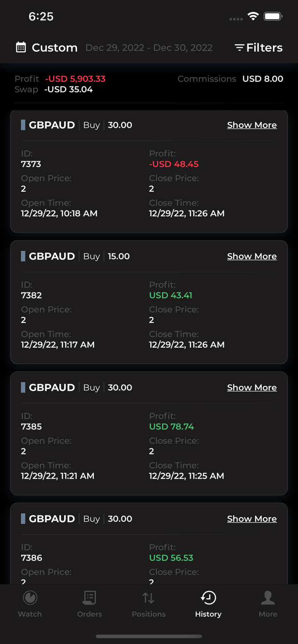Expand Show More for trade ID 7386
This screenshot has height=644, width=298.
click(x=252, y=519)
